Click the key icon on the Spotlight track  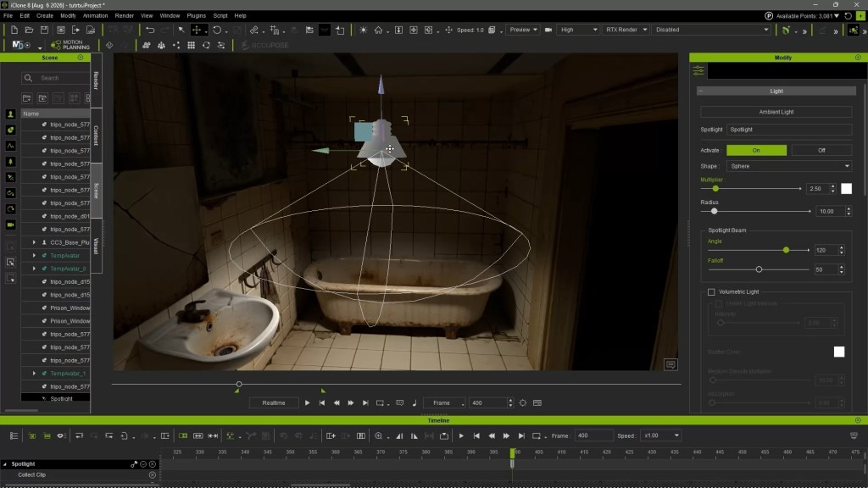[133, 464]
